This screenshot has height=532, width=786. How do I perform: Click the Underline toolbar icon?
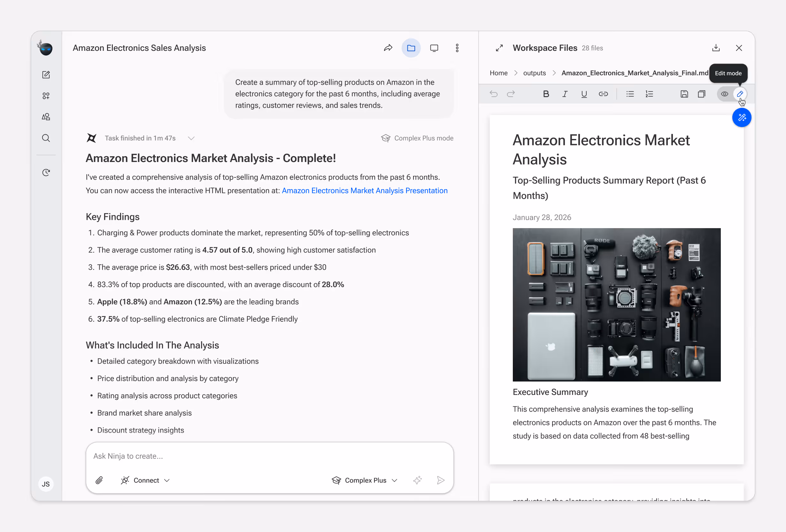click(584, 94)
